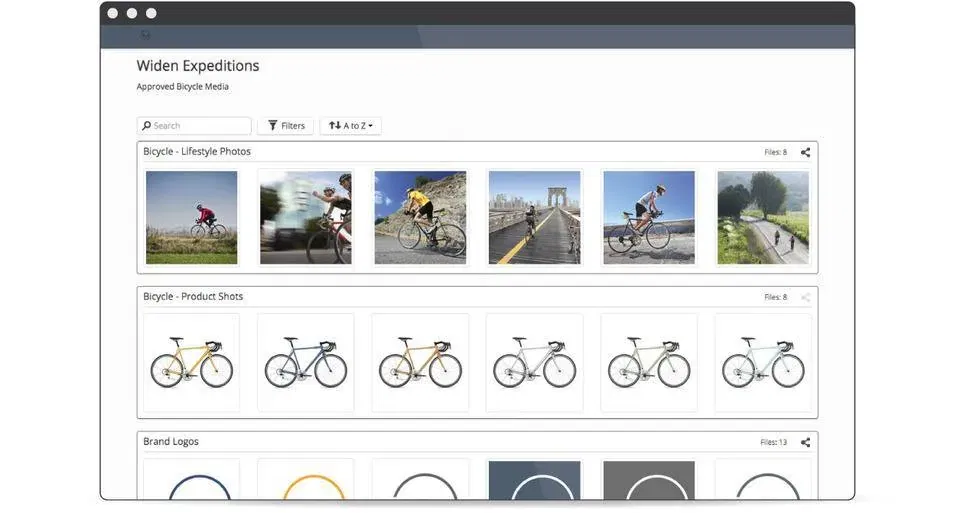Share the Brand Logos collection
Viewport: 960px width, 513px height.
click(805, 442)
